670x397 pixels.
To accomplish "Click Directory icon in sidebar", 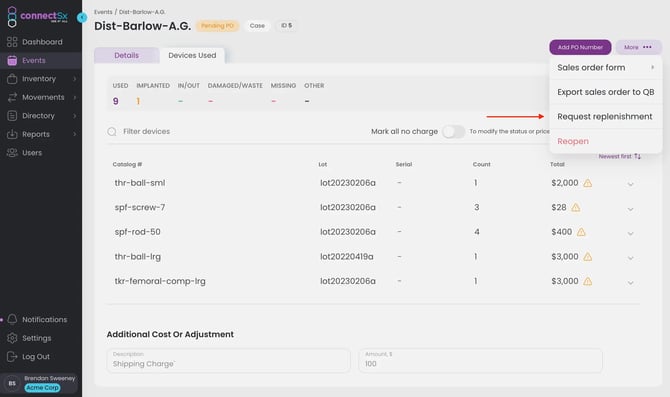I will pyautogui.click(x=12, y=116).
